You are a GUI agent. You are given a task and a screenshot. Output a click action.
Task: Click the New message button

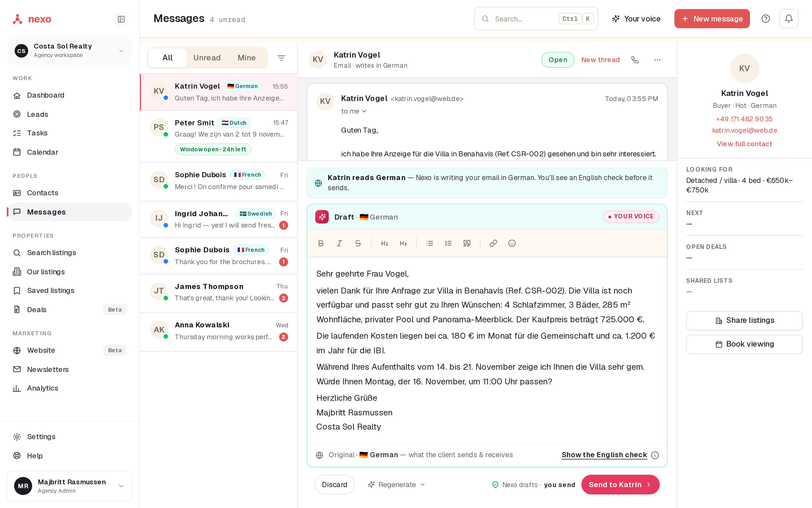point(712,19)
